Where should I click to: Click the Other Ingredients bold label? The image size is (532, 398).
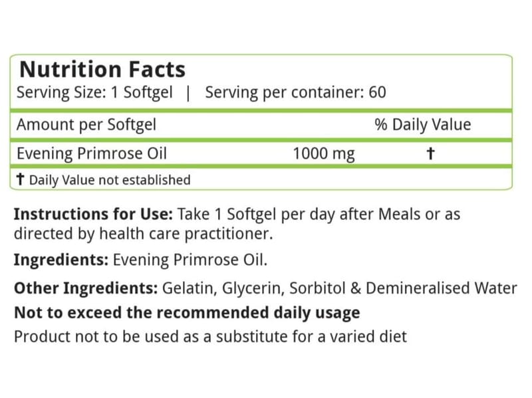click(x=86, y=288)
